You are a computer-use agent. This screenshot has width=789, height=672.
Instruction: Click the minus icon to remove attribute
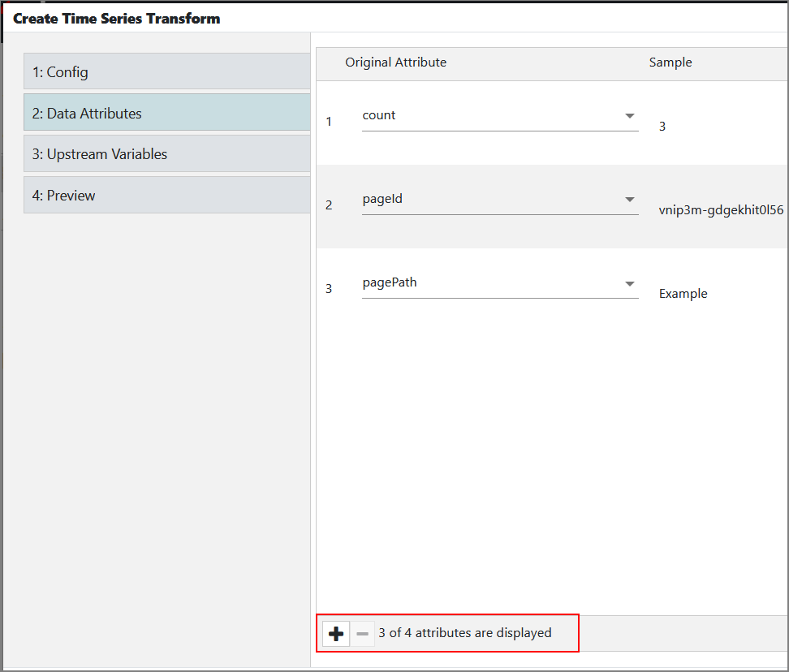coord(362,633)
